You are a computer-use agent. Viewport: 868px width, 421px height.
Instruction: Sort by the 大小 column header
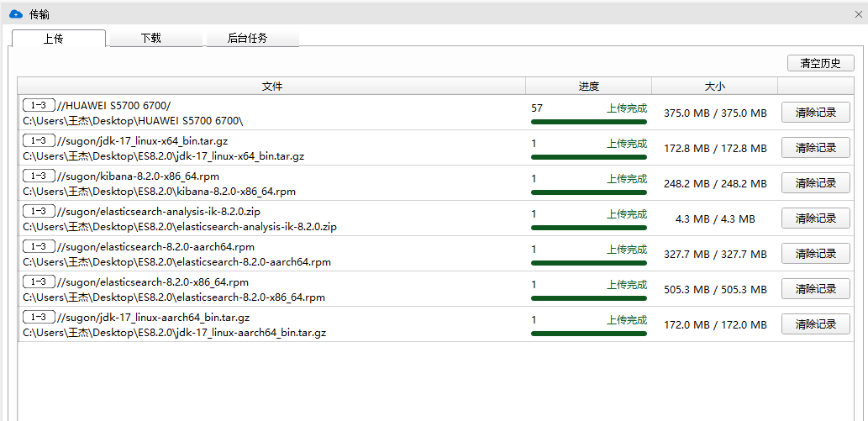point(714,86)
